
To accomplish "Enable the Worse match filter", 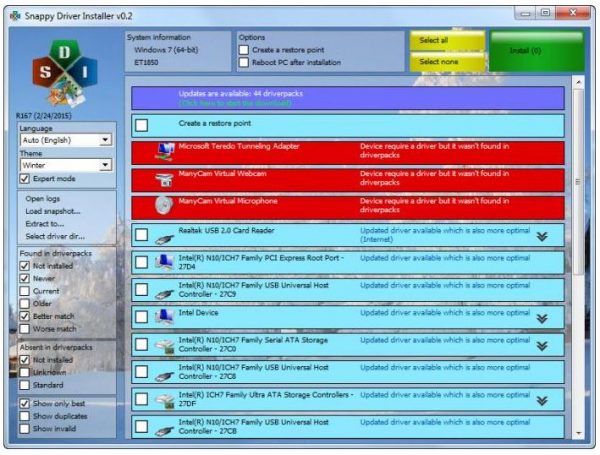I will (24, 329).
